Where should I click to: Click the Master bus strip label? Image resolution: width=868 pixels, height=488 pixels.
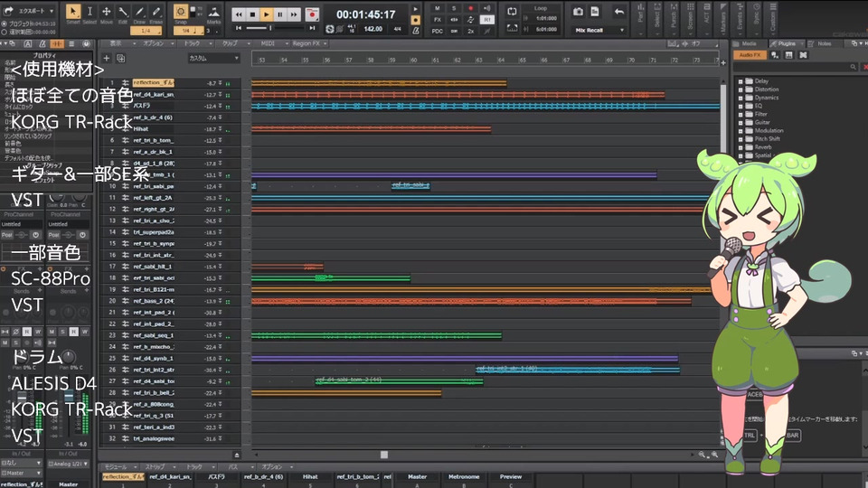point(418,476)
